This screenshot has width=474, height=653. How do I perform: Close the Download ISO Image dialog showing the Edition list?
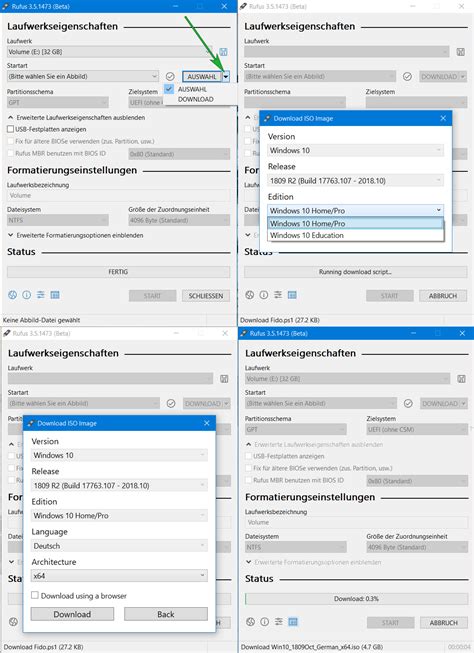pyautogui.click(x=443, y=119)
